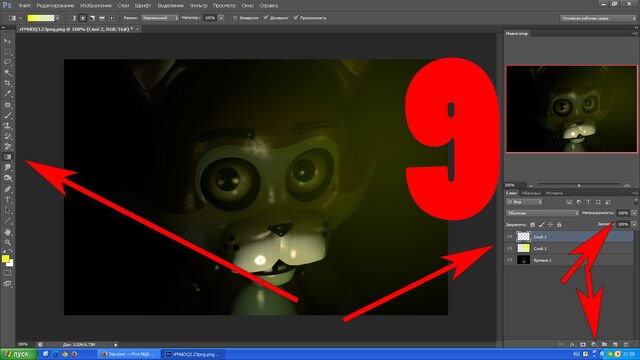This screenshot has width=640, height=360.
Task: Open opacity slider arrow in options bar
Action: [221, 18]
